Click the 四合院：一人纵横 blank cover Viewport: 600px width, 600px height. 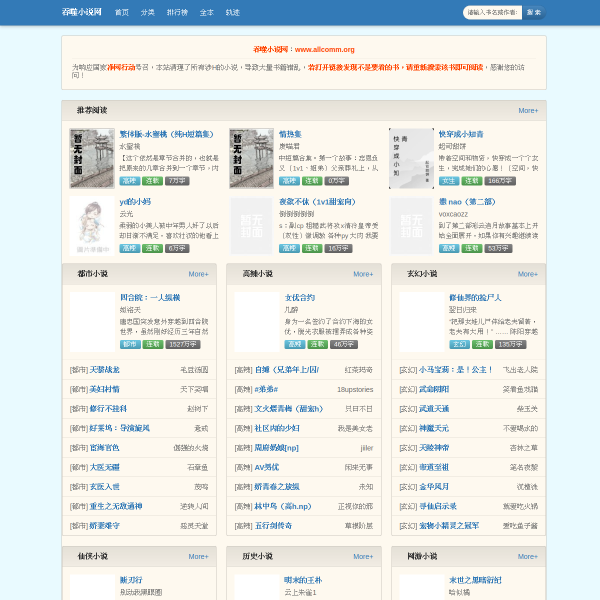pyautogui.click(x=92, y=322)
